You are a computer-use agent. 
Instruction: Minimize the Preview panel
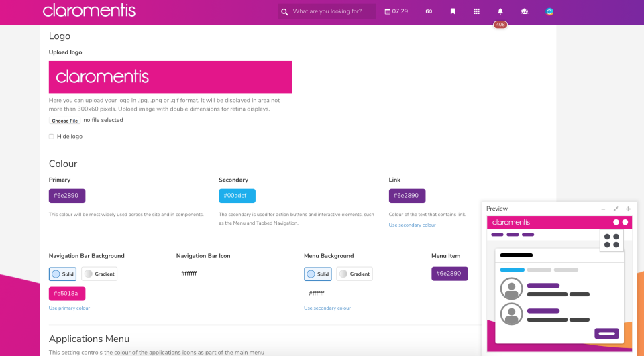(603, 209)
